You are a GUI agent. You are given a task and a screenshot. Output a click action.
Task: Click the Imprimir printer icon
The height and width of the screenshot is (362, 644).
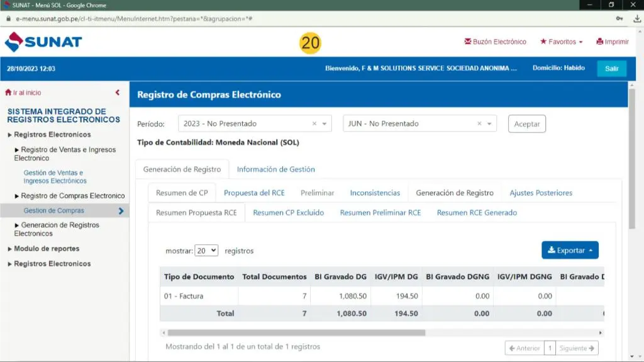pyautogui.click(x=600, y=42)
